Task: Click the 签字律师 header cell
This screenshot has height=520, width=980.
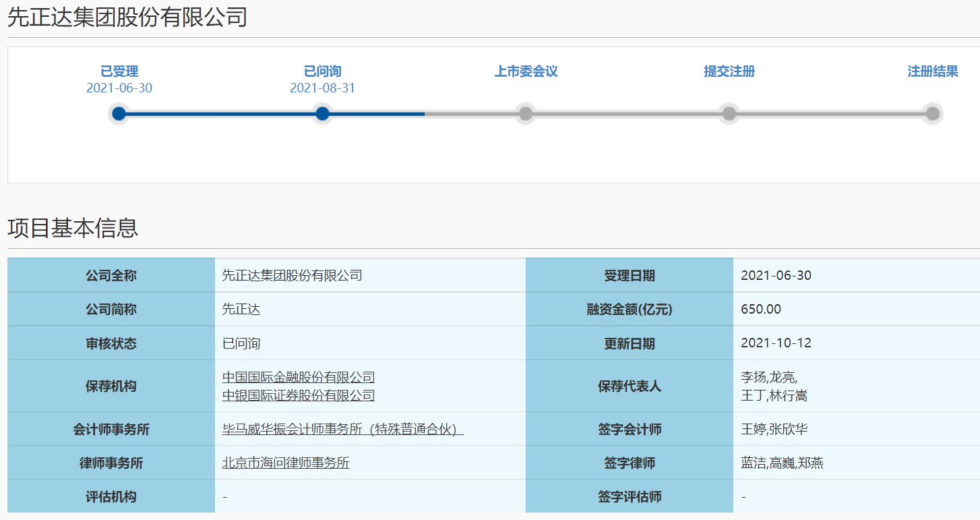Action: click(630, 463)
